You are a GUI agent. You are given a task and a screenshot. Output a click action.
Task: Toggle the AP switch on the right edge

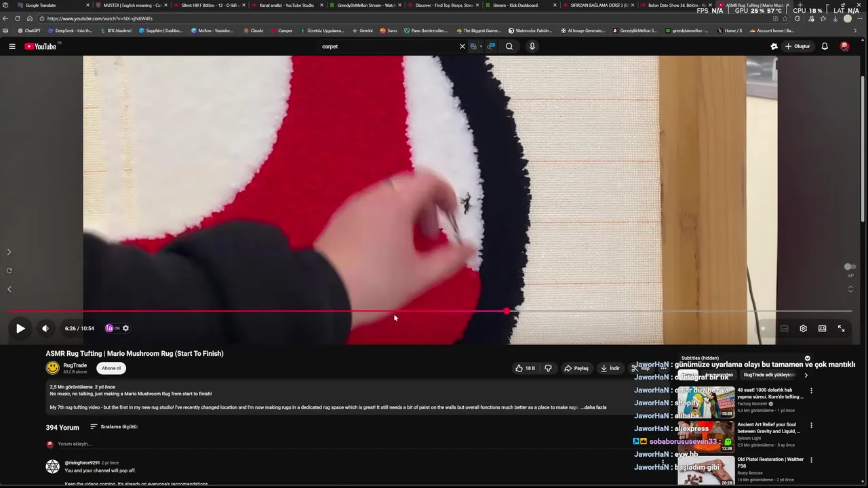[850, 267]
